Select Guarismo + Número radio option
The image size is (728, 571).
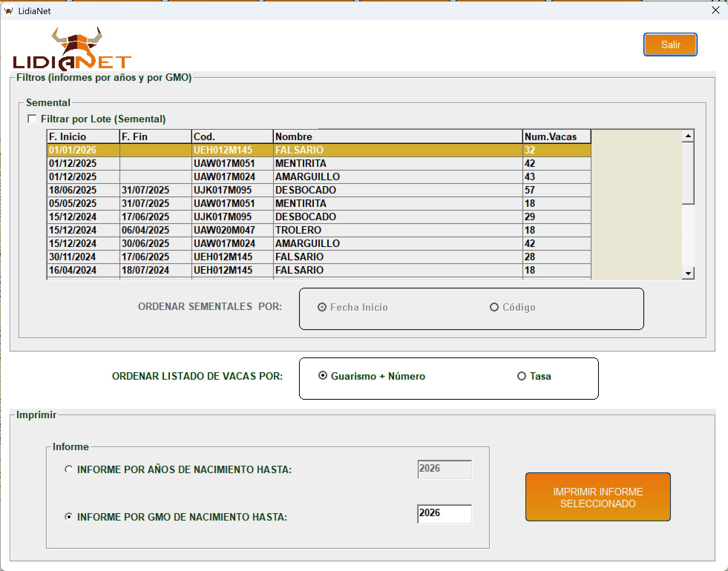(323, 376)
